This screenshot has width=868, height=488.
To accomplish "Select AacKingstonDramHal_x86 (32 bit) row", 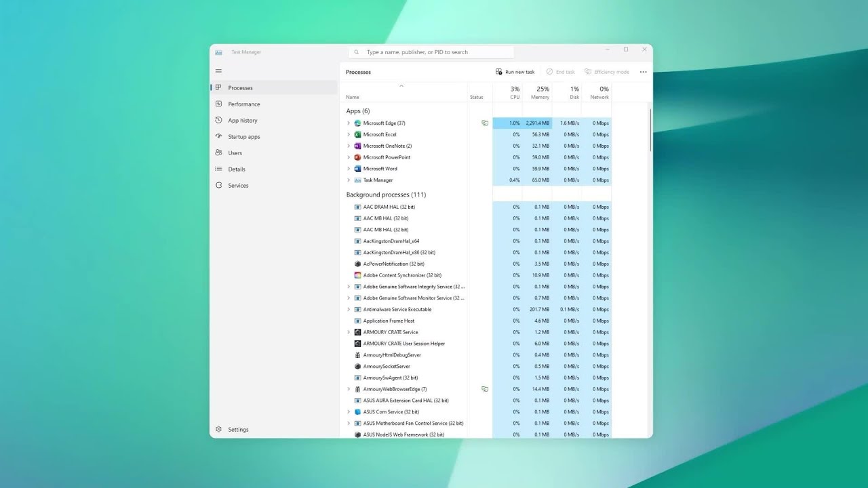I will (477, 252).
